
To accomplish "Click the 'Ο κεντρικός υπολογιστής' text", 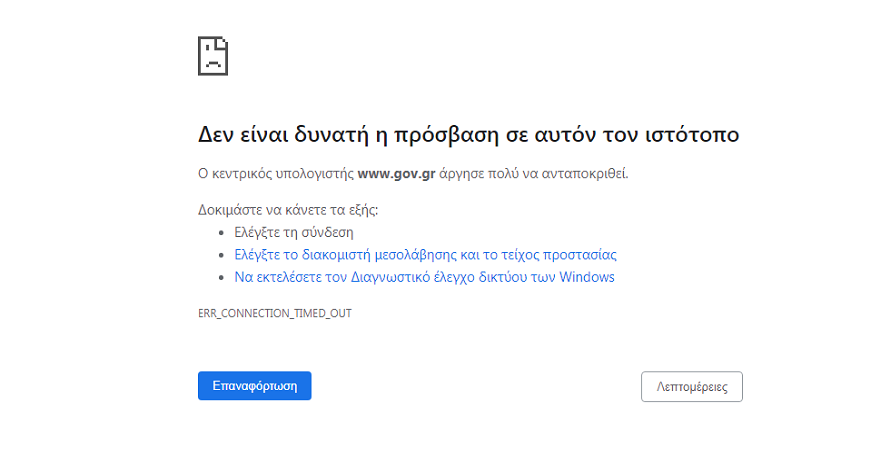I will [276, 173].
